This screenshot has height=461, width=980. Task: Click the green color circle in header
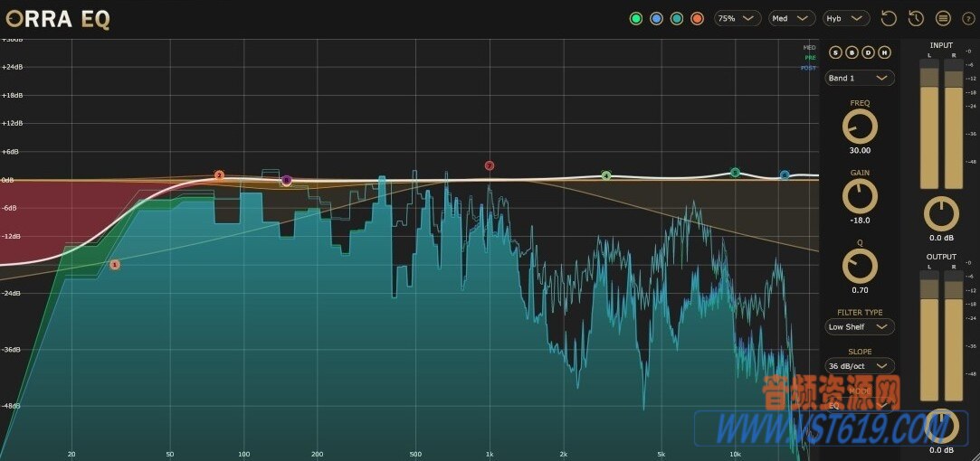[635, 19]
